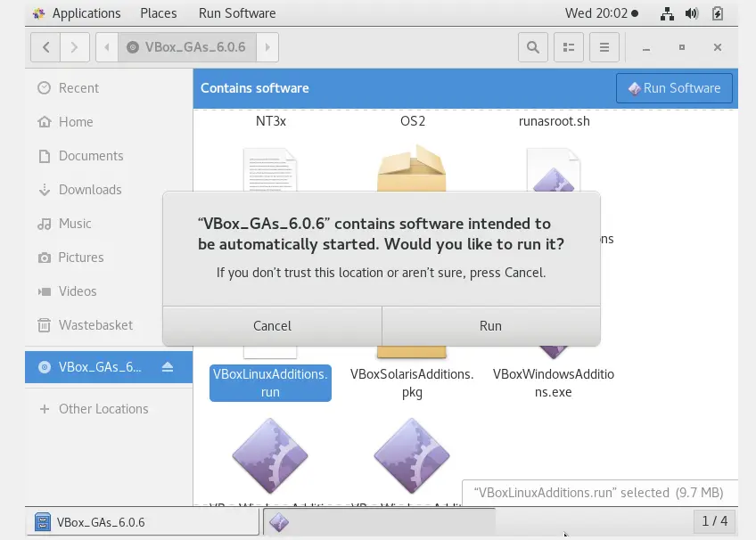Open Music in the sidebar

point(94,224)
